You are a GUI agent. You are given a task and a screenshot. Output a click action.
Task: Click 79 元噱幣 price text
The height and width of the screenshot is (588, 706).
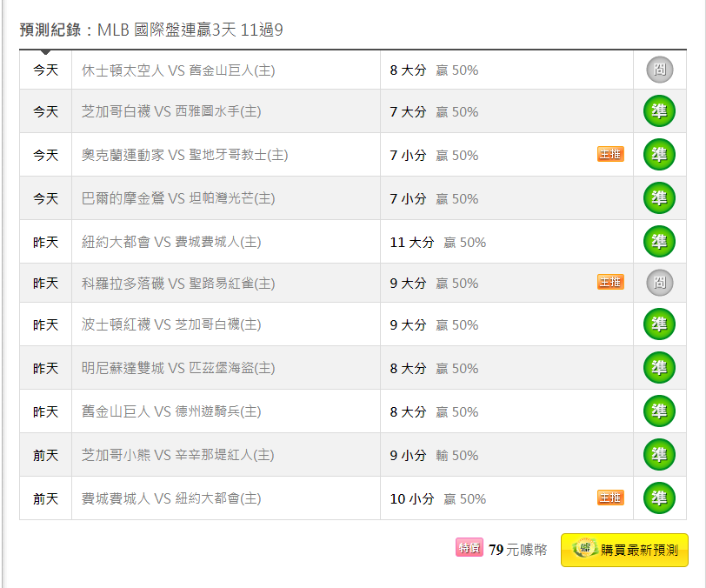(x=518, y=550)
